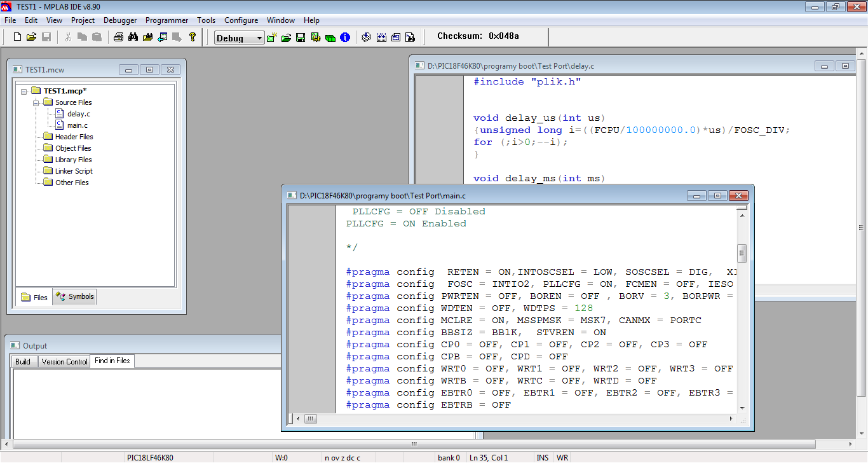
Task: Click the Copy toolbar icon
Action: [82, 38]
